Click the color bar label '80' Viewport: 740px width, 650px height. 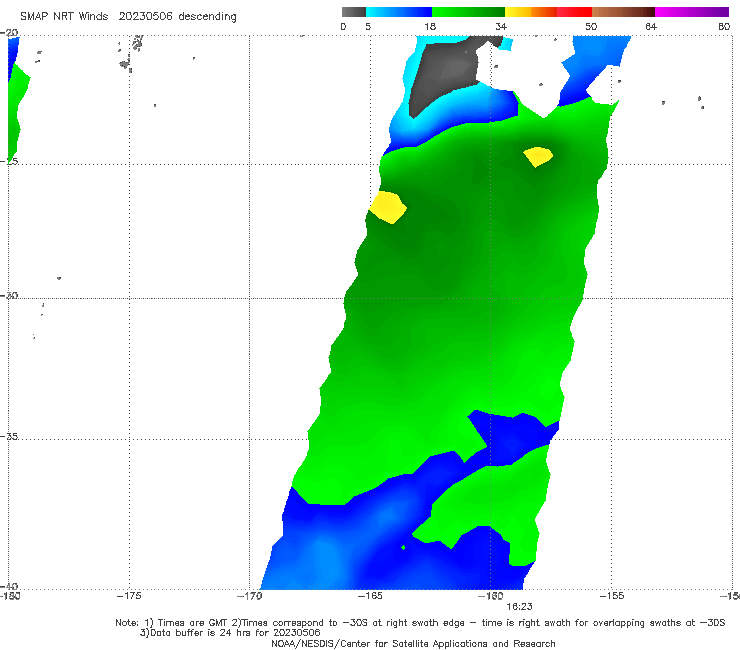pos(724,27)
